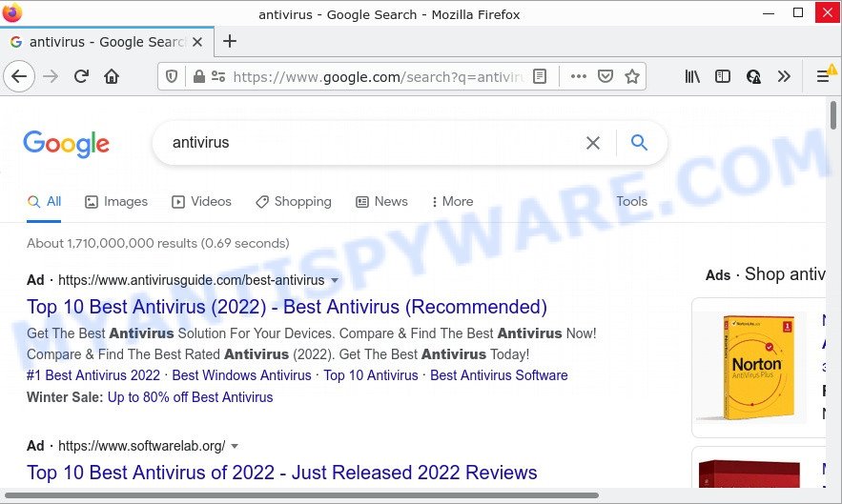
Task: Click the results count text About 1,710,000,000 results
Action: click(158, 243)
